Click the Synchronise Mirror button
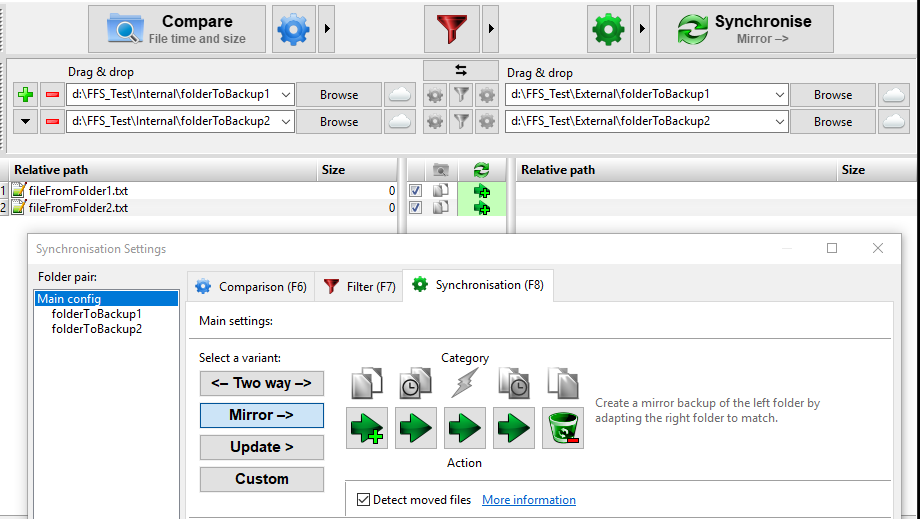 [745, 29]
